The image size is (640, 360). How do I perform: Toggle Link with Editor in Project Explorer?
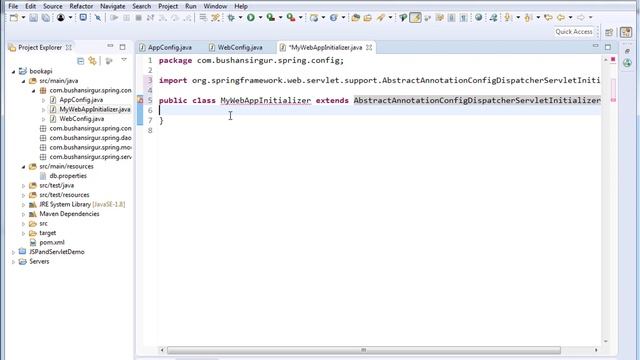pyautogui.click(x=93, y=61)
